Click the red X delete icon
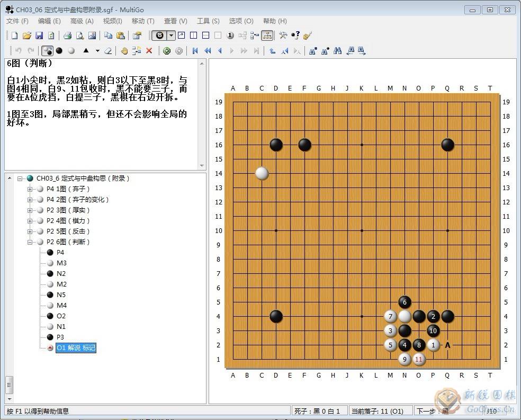521x420 pixels. [149, 51]
